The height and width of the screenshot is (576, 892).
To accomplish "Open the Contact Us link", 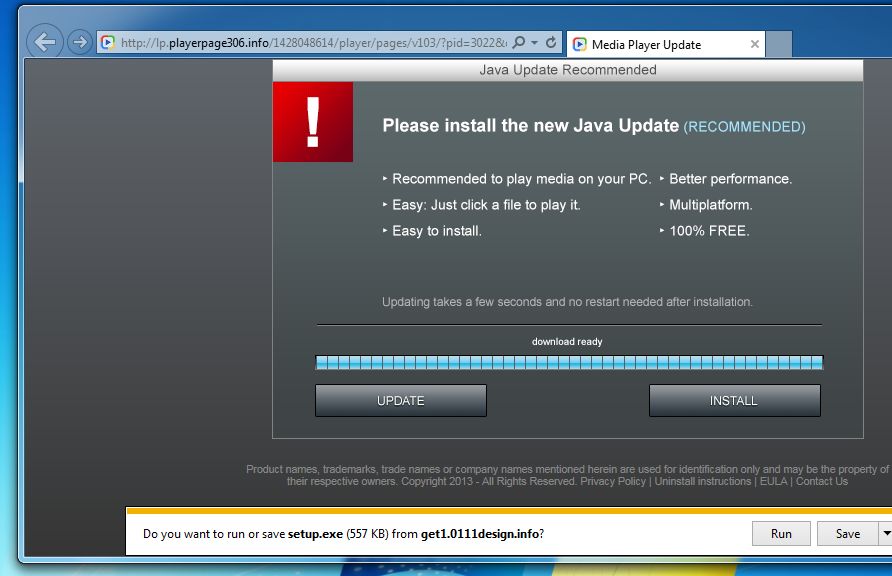I will point(821,481).
